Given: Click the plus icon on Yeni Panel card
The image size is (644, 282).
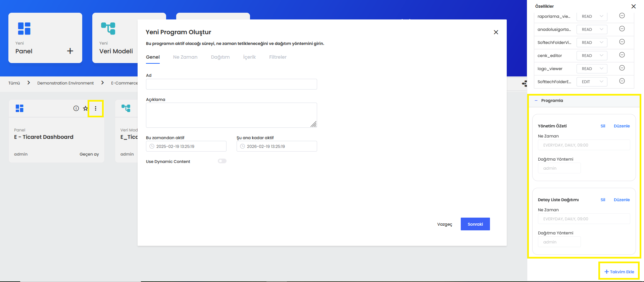Looking at the screenshot, I should (x=70, y=51).
